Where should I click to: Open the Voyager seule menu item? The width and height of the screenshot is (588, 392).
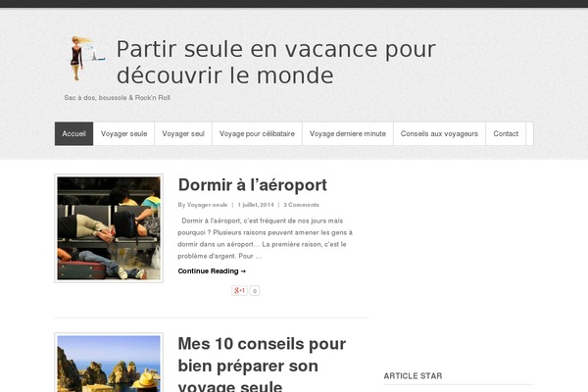123,133
